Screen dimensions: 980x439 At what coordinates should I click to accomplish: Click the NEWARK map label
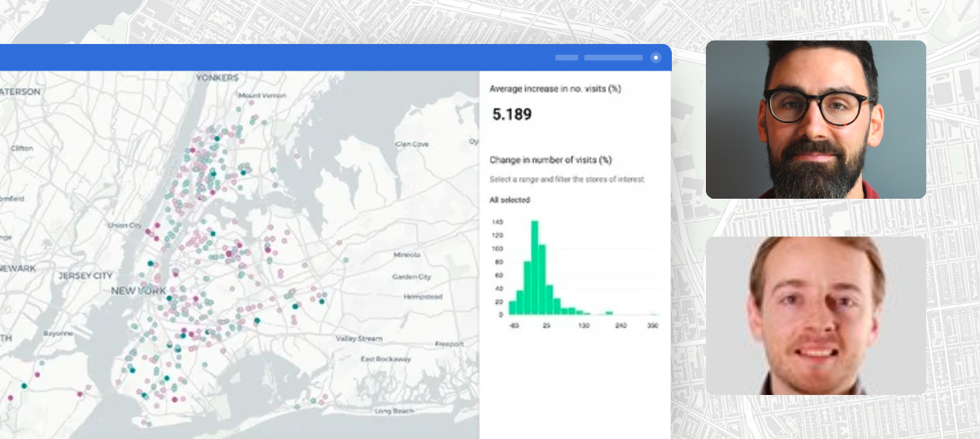point(17,269)
